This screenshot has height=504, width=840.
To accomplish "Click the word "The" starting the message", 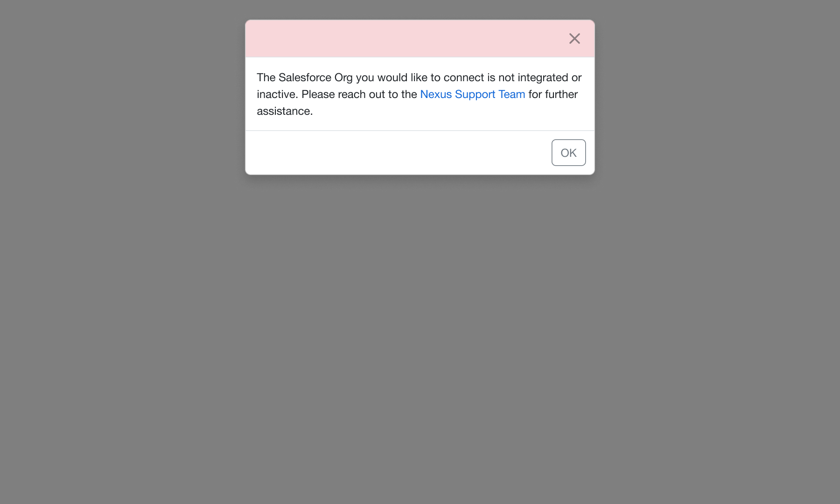I will click(266, 77).
